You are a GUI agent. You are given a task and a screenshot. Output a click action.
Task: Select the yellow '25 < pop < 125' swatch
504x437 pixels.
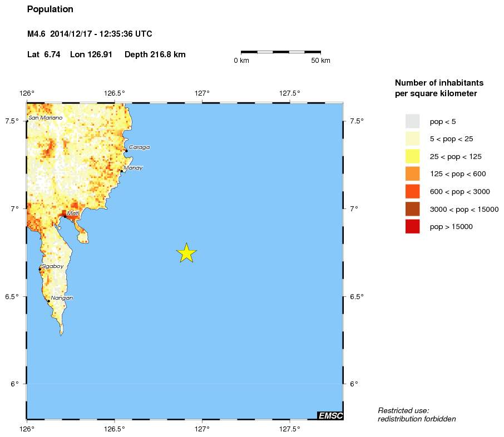pyautogui.click(x=412, y=156)
